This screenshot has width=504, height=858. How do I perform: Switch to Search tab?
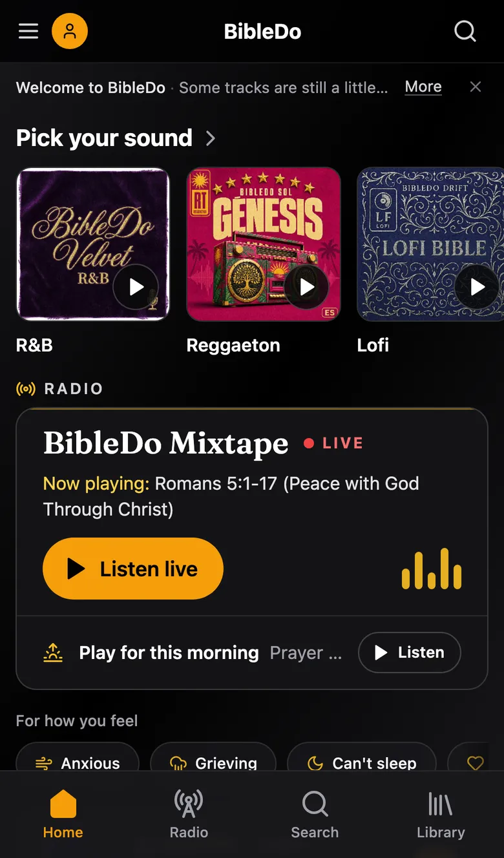(315, 814)
